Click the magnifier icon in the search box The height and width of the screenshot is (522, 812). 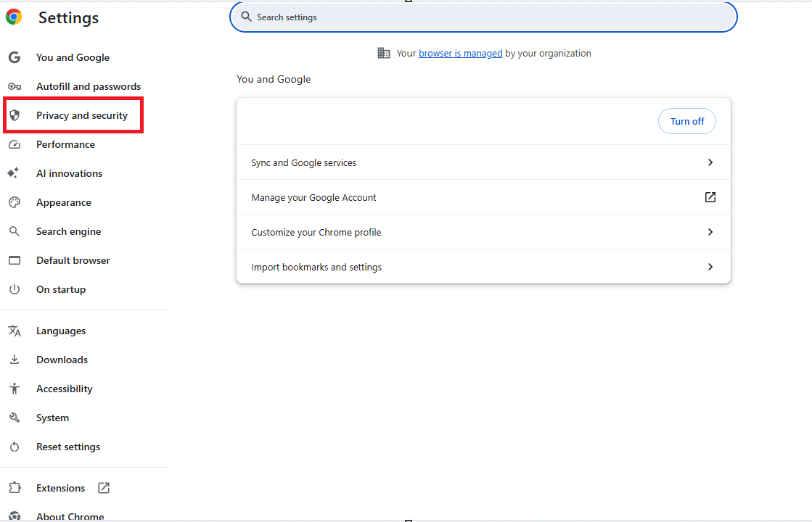pyautogui.click(x=247, y=17)
